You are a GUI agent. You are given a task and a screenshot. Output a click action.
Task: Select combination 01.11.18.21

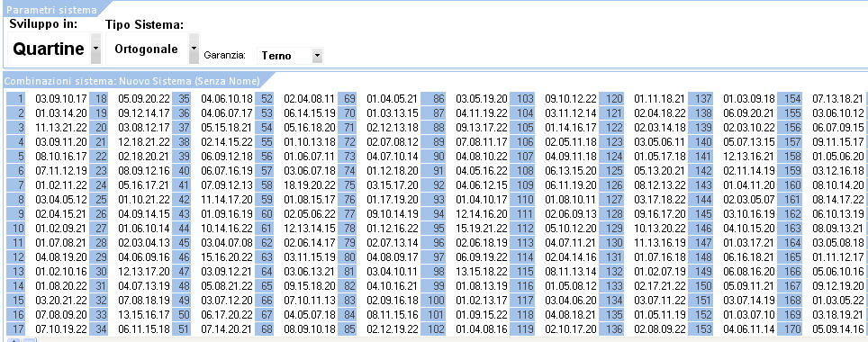(660, 99)
